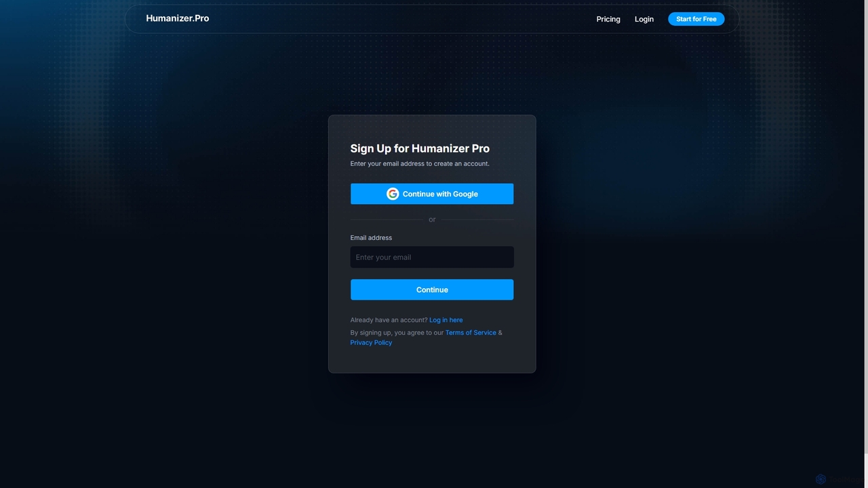
Task: Open the Privacy Policy link
Action: coord(371,342)
